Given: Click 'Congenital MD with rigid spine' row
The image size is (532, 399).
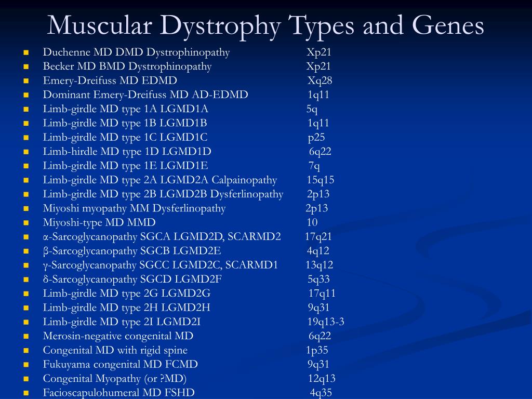Looking at the screenshot, I should (115, 351).
